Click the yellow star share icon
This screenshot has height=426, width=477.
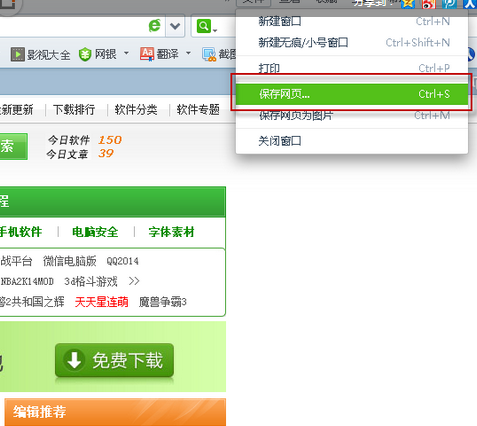point(408,4)
